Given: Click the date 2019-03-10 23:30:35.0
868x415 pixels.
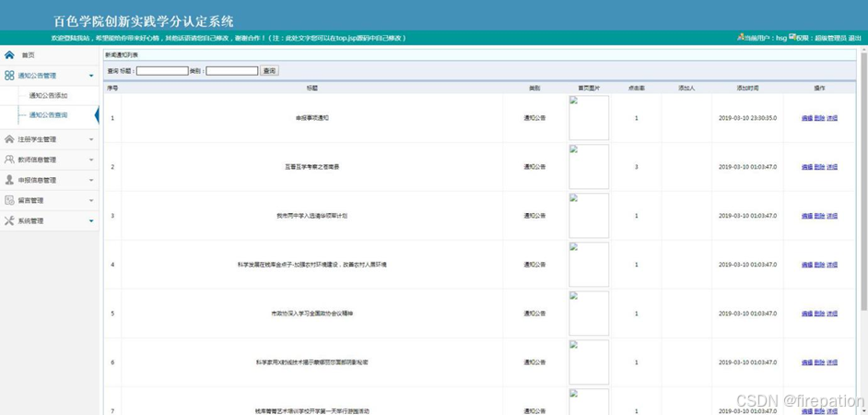Looking at the screenshot, I should [747, 118].
